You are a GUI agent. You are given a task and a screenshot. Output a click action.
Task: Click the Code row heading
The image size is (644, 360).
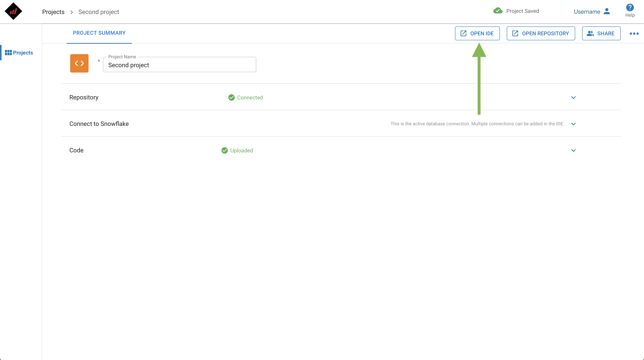click(x=76, y=150)
